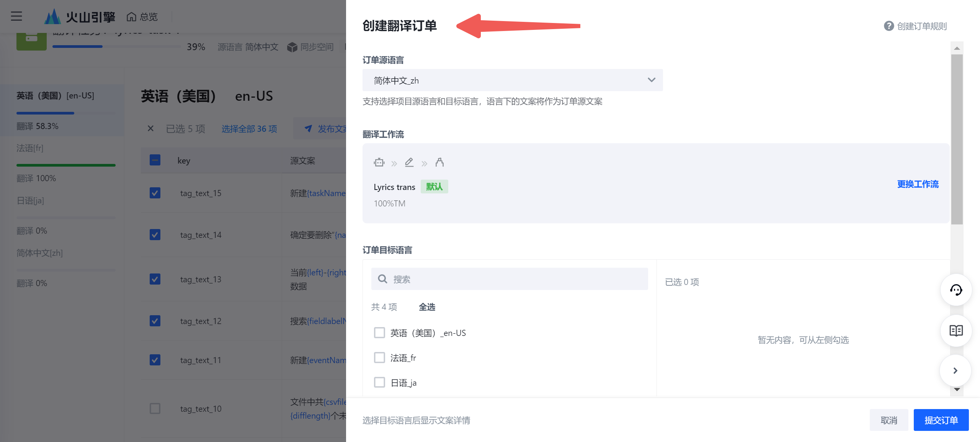980x442 pixels.
Task: Click the 更换工作流 link
Action: pyautogui.click(x=918, y=184)
